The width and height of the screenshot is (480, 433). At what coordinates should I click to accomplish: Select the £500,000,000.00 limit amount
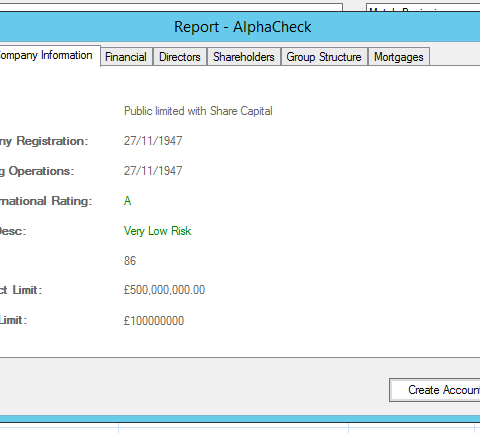(x=164, y=290)
